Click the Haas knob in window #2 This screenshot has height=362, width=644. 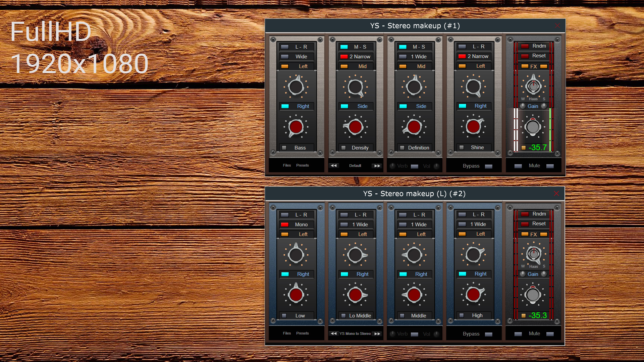click(533, 254)
